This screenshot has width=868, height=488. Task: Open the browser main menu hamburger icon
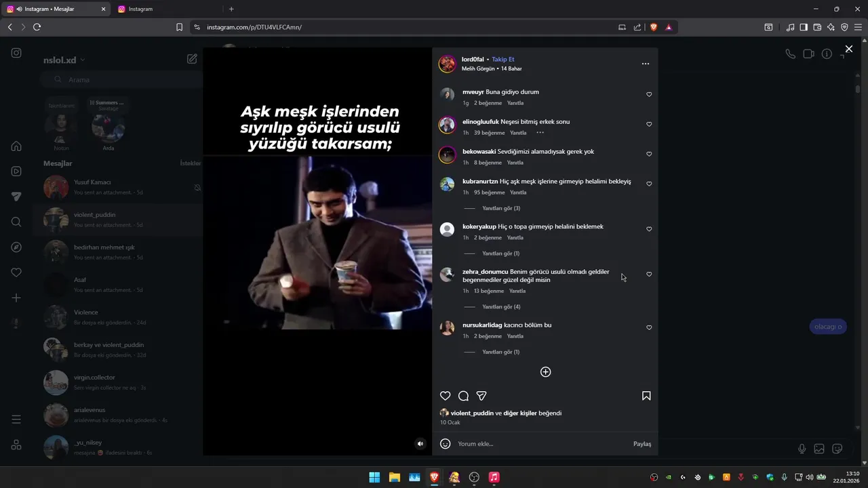point(858,27)
